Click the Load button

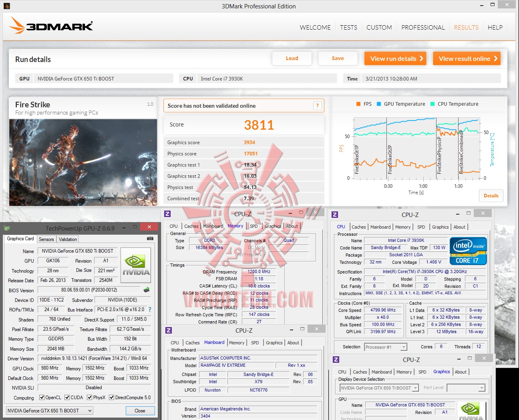coord(292,58)
